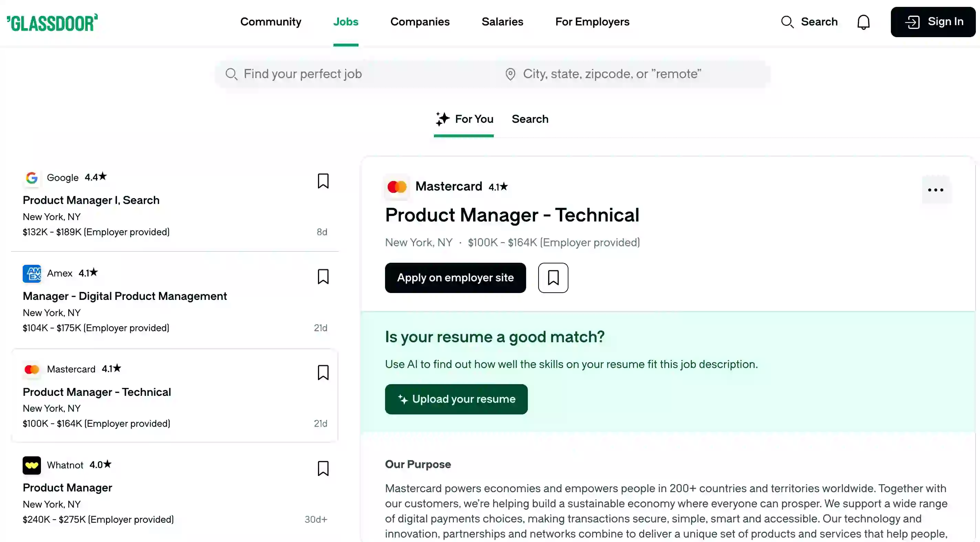
Task: Open the Companies navigation item
Action: click(420, 22)
